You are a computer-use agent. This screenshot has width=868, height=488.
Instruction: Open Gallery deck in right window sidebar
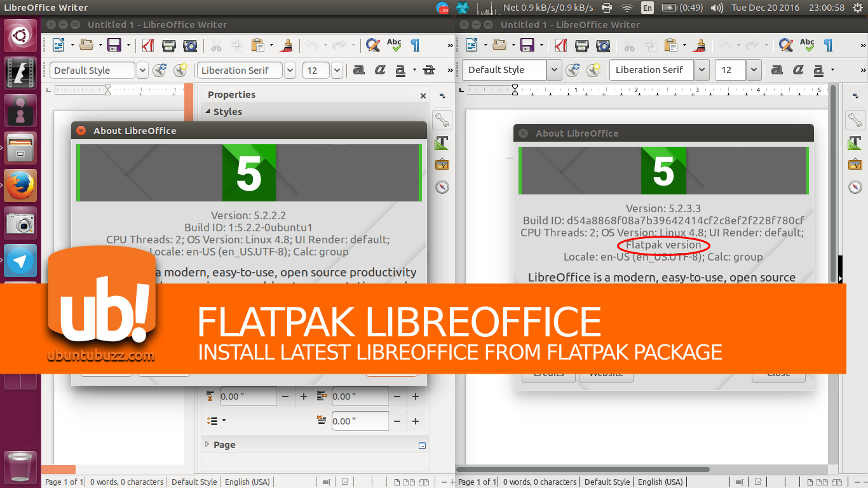[x=855, y=165]
